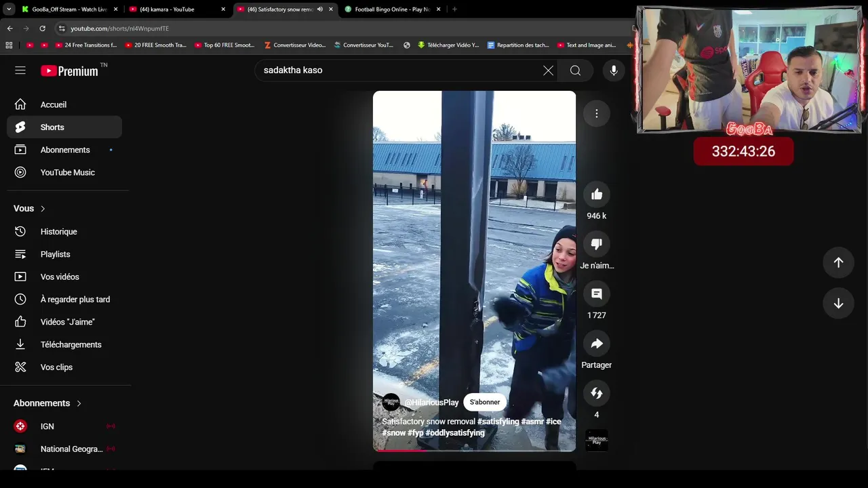Open the Text and Image ani... bookmark
This screenshot has height=488, width=868.
click(x=587, y=45)
